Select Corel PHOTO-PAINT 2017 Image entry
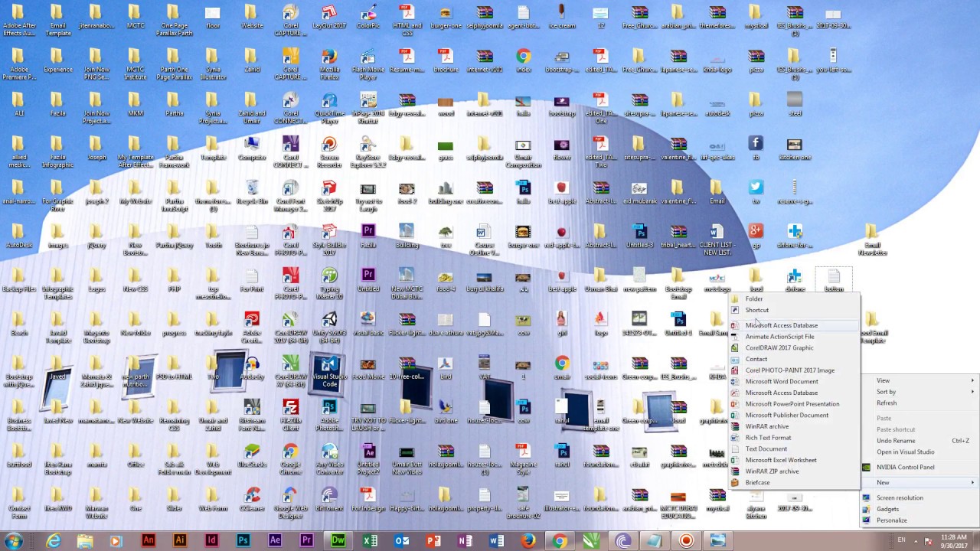This screenshot has height=551, width=980. 793,370
